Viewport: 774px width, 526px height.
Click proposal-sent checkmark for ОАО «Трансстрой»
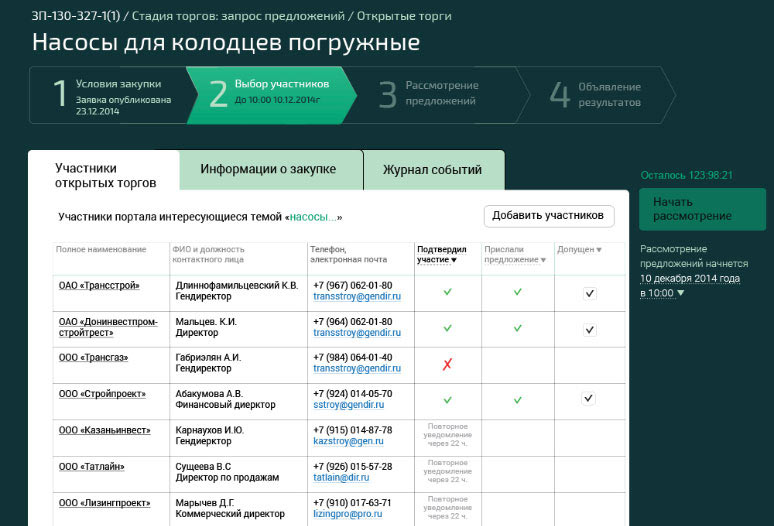[x=517, y=292]
